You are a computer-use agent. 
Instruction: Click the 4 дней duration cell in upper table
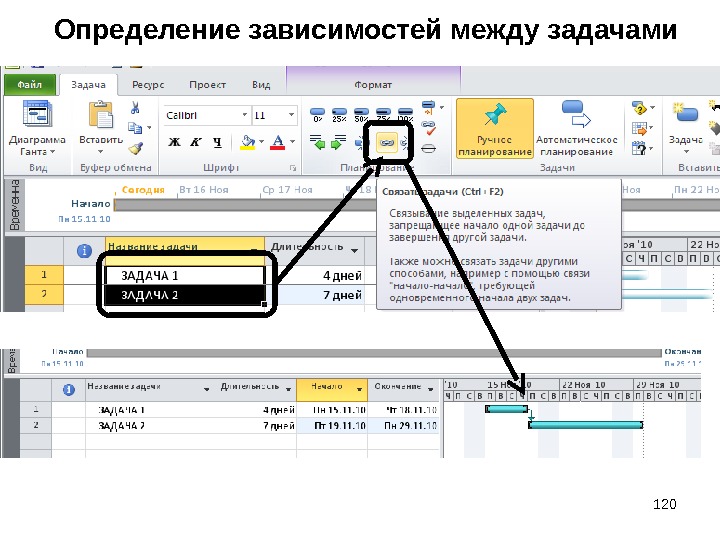click(315, 276)
